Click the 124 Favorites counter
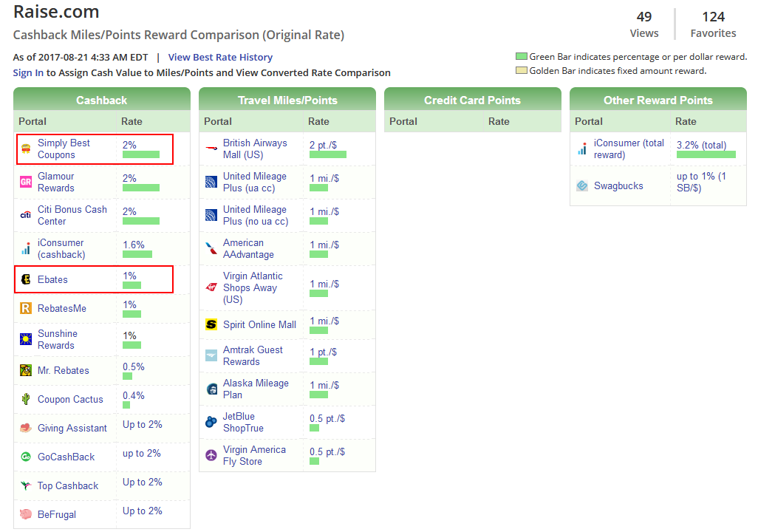Image resolution: width=758 pixels, height=532 pixels. [713, 24]
